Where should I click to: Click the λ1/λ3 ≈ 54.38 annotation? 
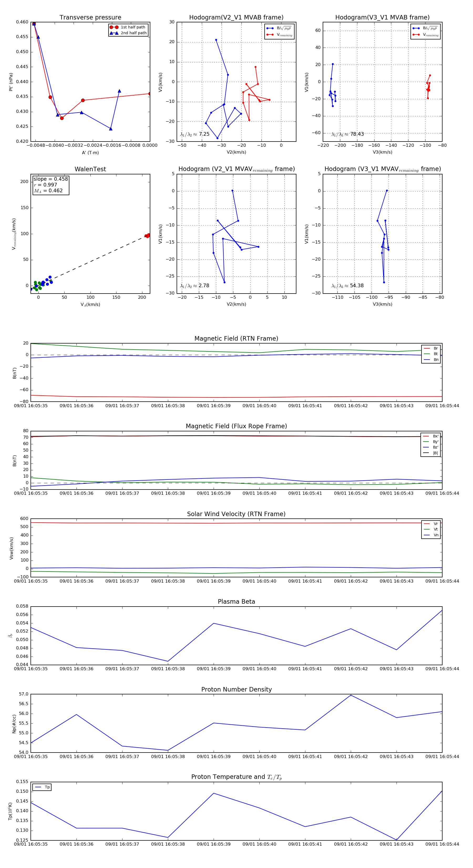[x=347, y=286]
